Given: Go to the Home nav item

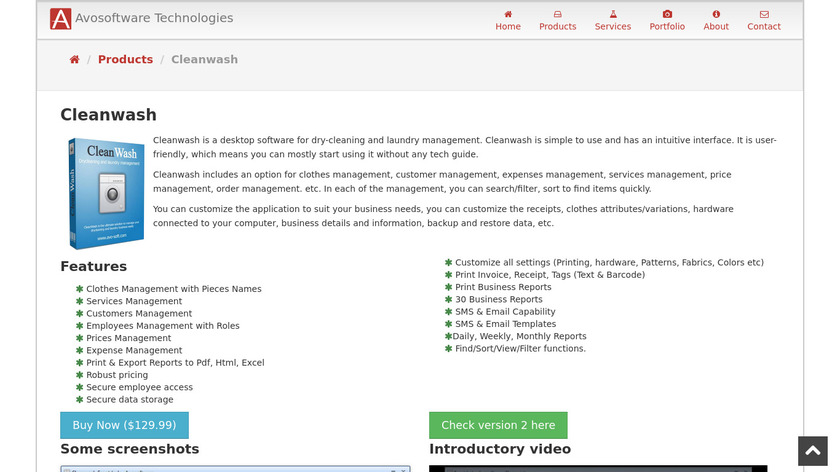Looking at the screenshot, I should click(x=508, y=20).
